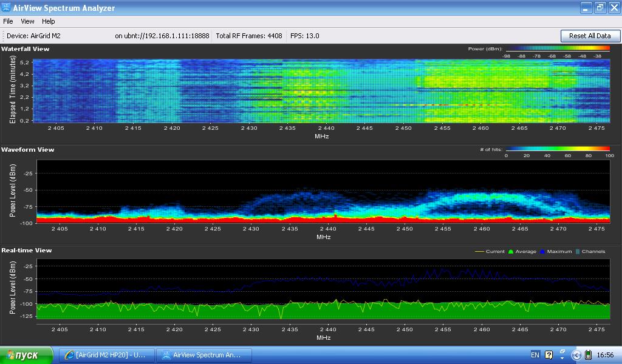
Task: Expand hidden system tray icons arrow
Action: tap(576, 355)
